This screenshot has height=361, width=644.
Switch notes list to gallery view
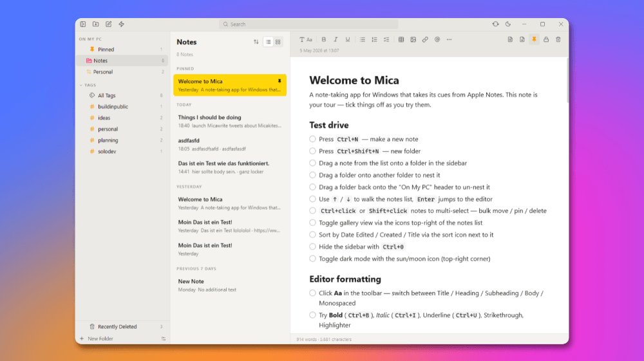[278, 42]
